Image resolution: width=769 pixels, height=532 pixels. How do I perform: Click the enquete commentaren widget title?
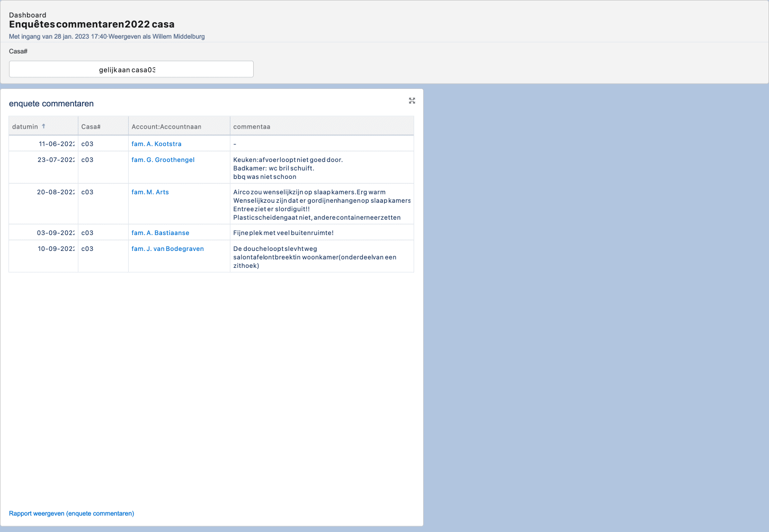tap(51, 104)
